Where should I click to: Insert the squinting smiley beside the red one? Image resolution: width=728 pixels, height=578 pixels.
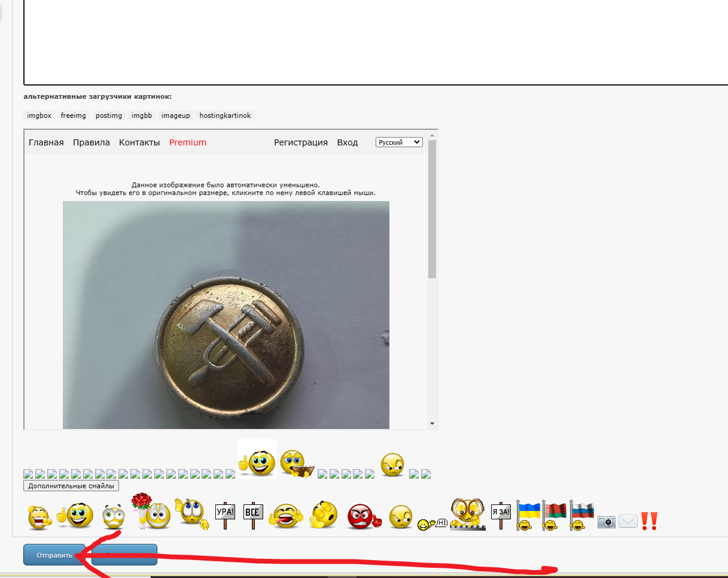401,517
